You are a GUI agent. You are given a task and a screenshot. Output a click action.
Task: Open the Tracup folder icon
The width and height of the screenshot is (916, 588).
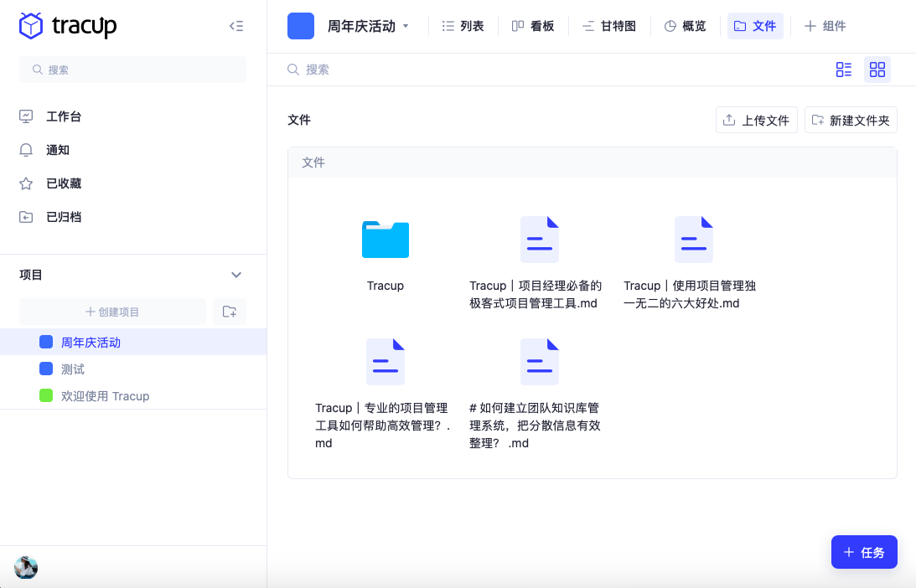[x=386, y=240]
